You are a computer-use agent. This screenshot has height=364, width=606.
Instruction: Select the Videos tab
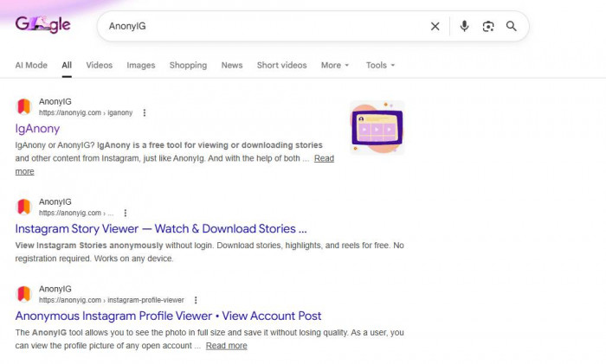coord(99,65)
